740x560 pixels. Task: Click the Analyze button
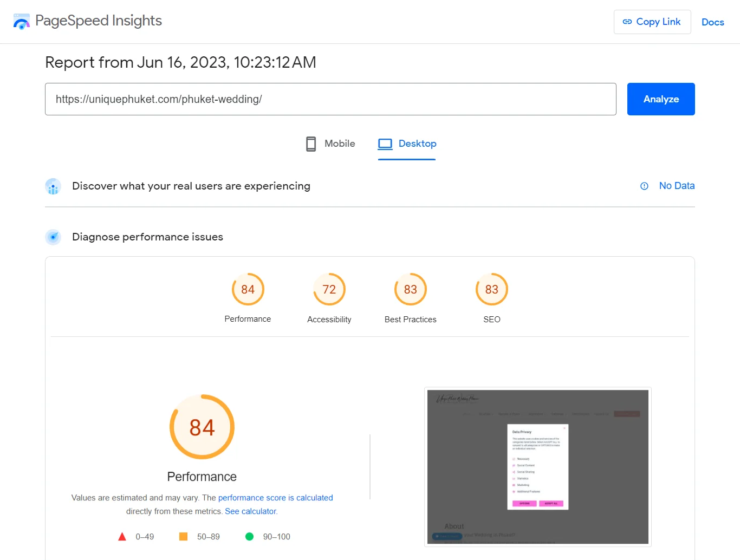pos(661,99)
